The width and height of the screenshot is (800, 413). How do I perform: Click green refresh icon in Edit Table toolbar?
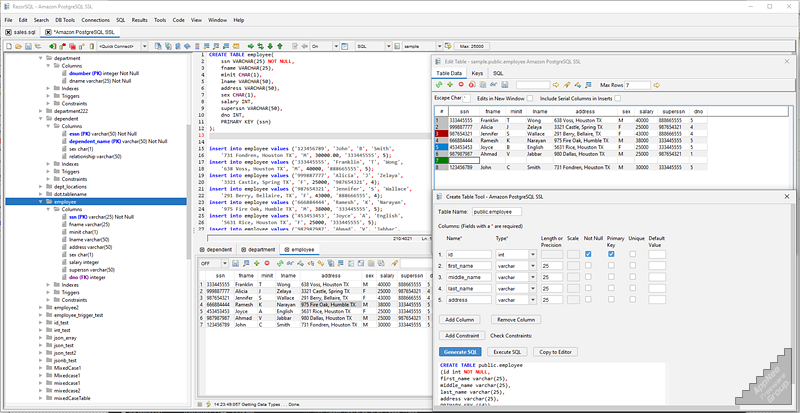tap(439, 85)
